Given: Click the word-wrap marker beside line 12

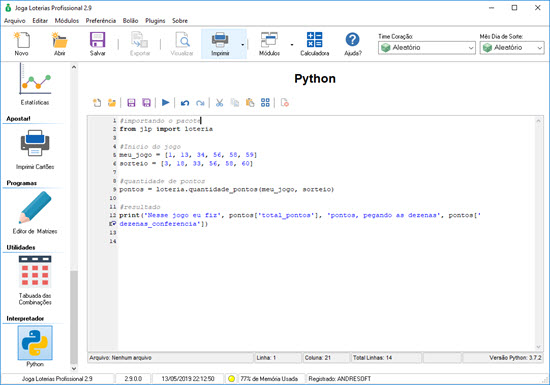Looking at the screenshot, I should coord(113,224).
